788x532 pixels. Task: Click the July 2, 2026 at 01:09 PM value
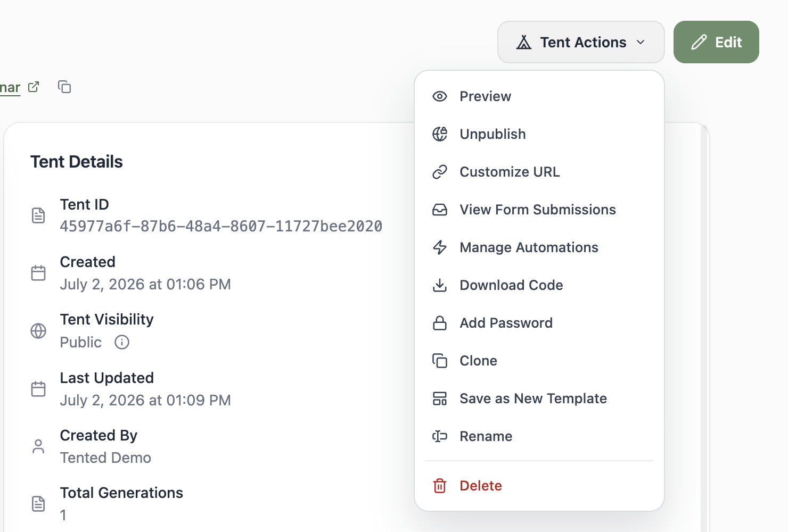point(145,400)
